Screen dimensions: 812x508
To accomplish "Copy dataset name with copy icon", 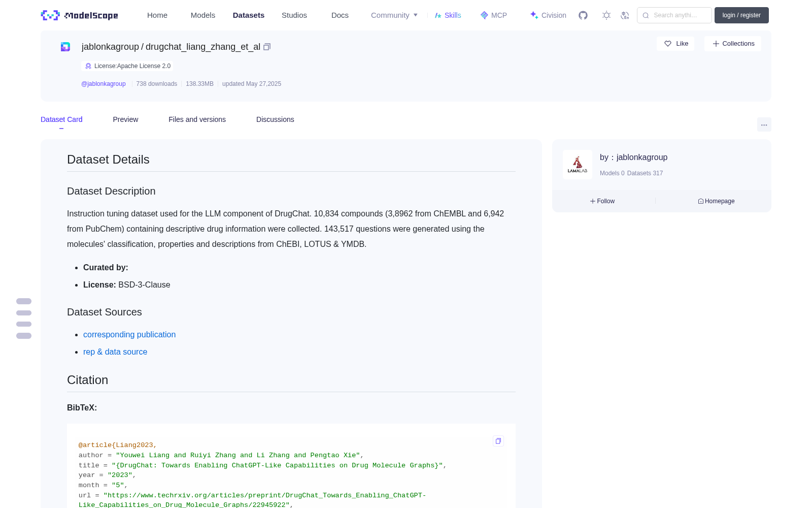I will [x=267, y=47].
